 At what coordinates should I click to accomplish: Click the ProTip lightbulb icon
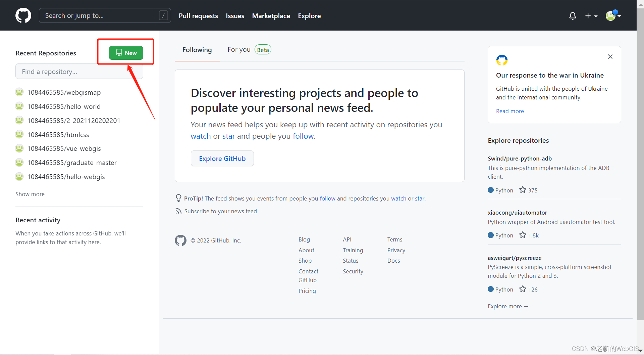[x=178, y=198]
